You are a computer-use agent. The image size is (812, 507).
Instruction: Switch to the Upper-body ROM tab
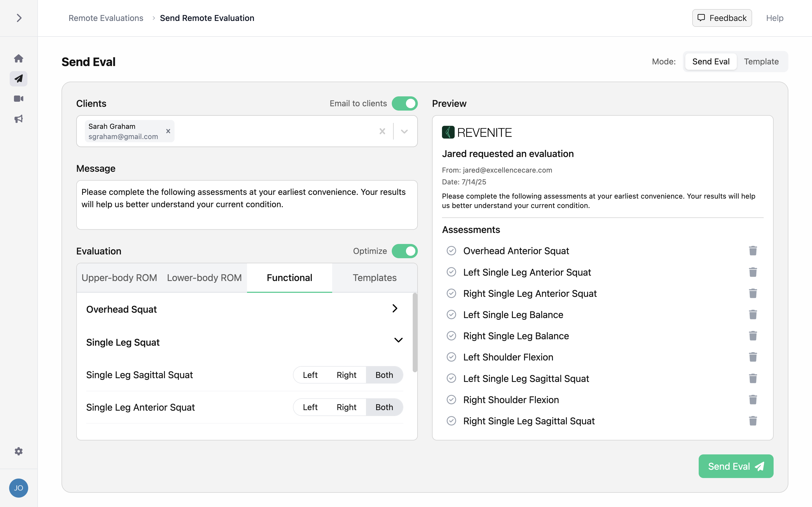click(119, 278)
